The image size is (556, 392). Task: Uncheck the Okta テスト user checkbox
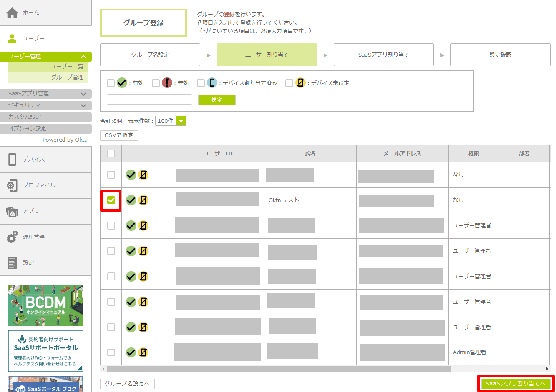(111, 200)
